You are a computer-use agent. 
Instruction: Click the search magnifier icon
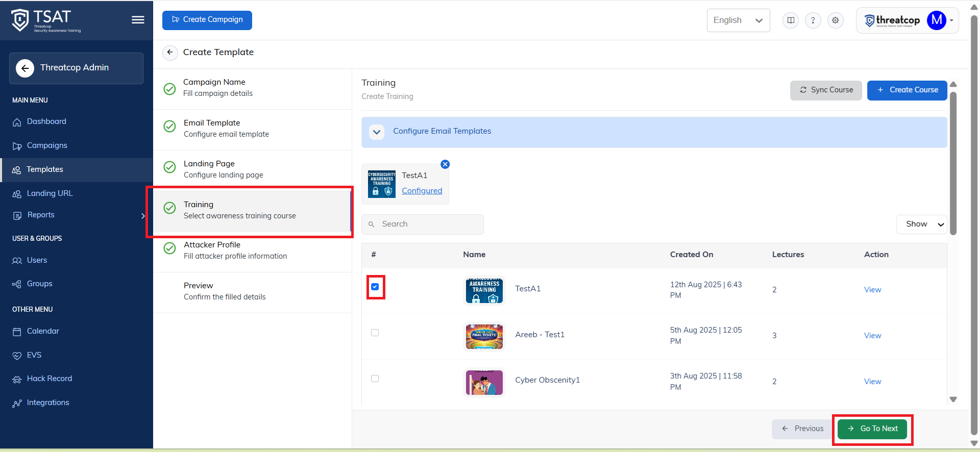click(x=372, y=224)
